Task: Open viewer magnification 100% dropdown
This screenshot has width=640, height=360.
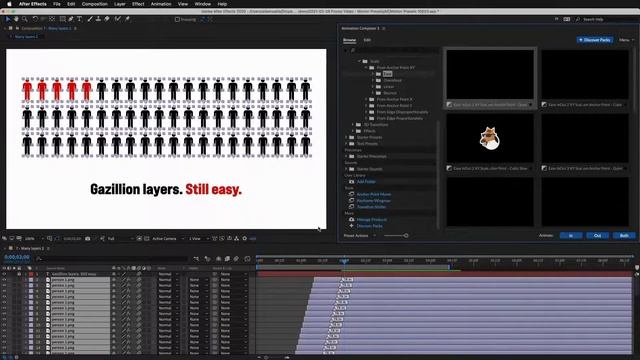Action: click(x=34, y=238)
